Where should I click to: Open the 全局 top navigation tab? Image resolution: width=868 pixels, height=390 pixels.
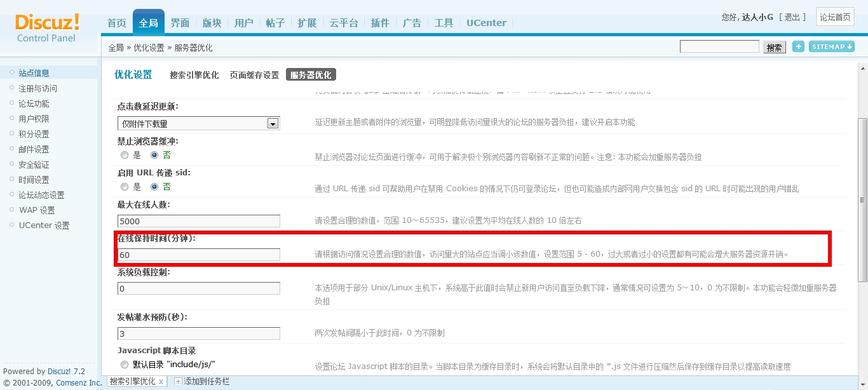click(x=148, y=23)
